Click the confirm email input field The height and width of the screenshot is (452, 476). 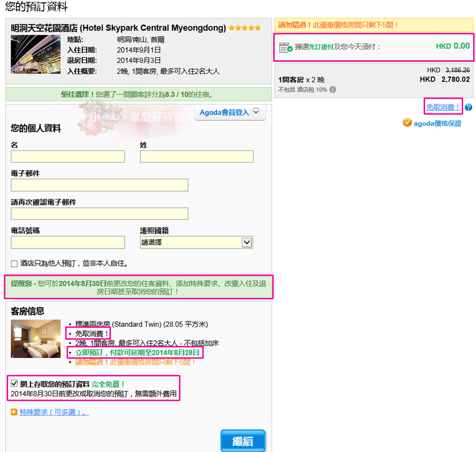pyautogui.click(x=99, y=214)
